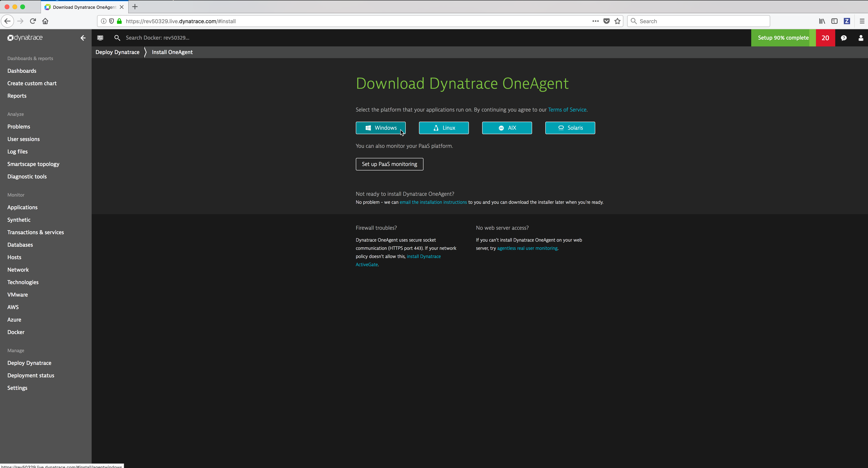
Task: Open the Terms of Service link
Action: pyautogui.click(x=567, y=110)
